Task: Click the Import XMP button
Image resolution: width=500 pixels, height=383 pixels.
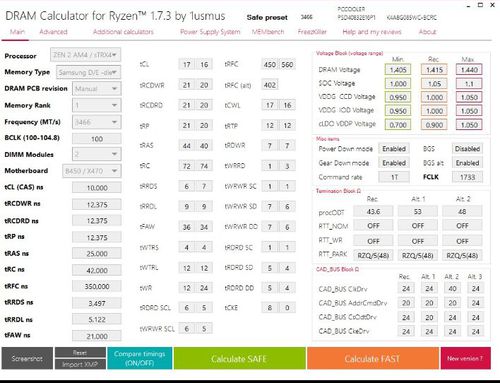Action: tap(80, 364)
